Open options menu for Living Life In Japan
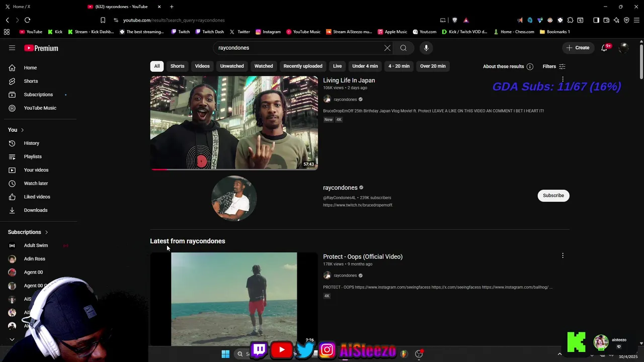644x362 pixels. [x=562, y=79]
